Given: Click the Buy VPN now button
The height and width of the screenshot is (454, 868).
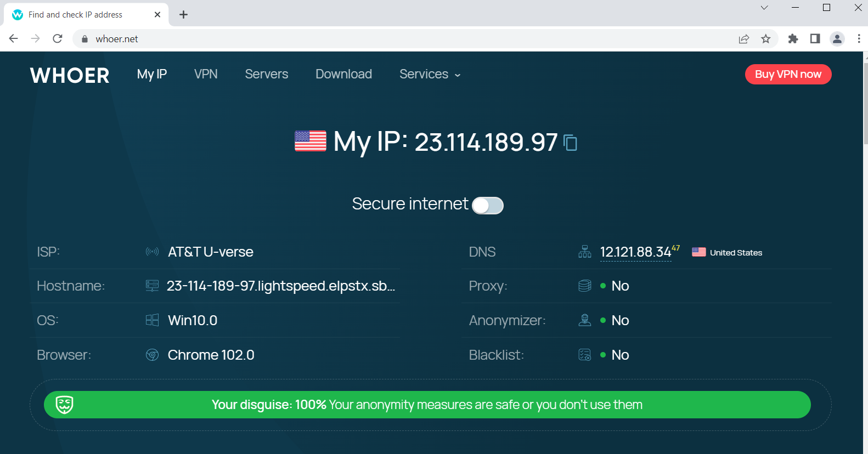Looking at the screenshot, I should 788,75.
